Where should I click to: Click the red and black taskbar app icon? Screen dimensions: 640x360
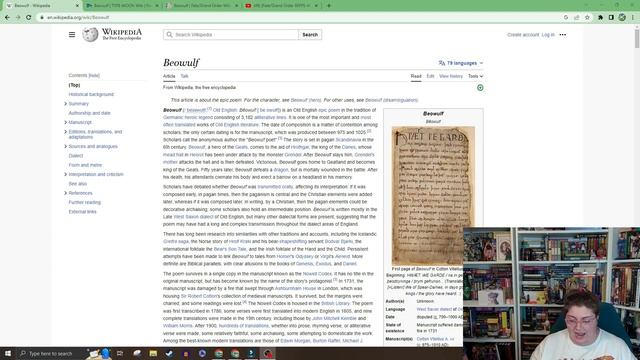tap(268, 353)
